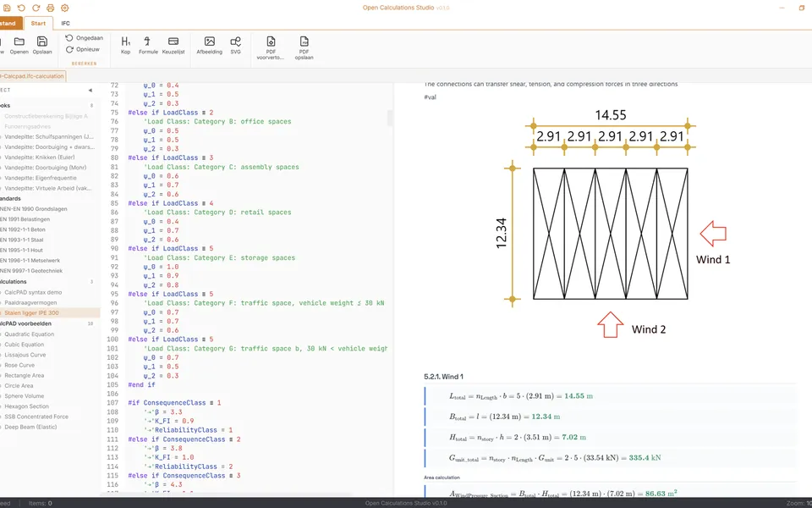Click Opnieuw redo button
Image resolution: width=812 pixels, height=508 pixels.
pyautogui.click(x=82, y=49)
